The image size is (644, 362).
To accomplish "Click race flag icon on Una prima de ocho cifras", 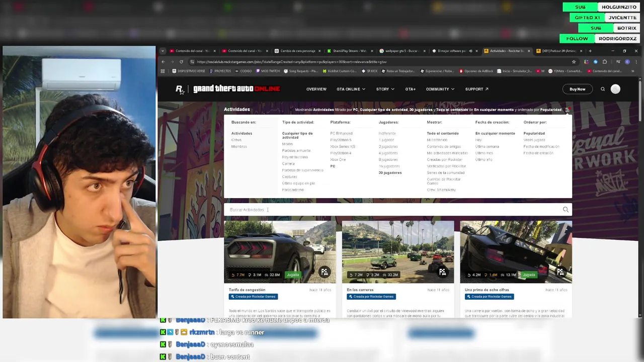I will (x=560, y=272).
